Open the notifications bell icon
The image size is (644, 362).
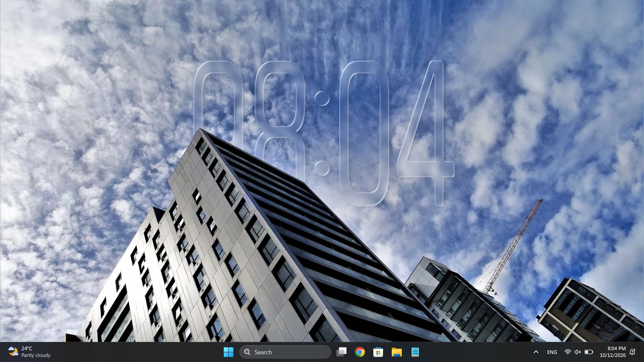633,352
